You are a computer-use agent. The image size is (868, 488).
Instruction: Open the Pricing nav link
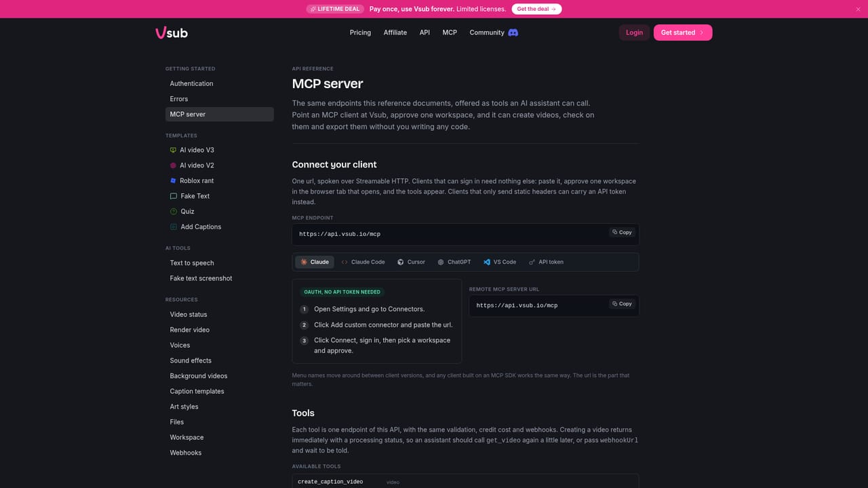360,33
